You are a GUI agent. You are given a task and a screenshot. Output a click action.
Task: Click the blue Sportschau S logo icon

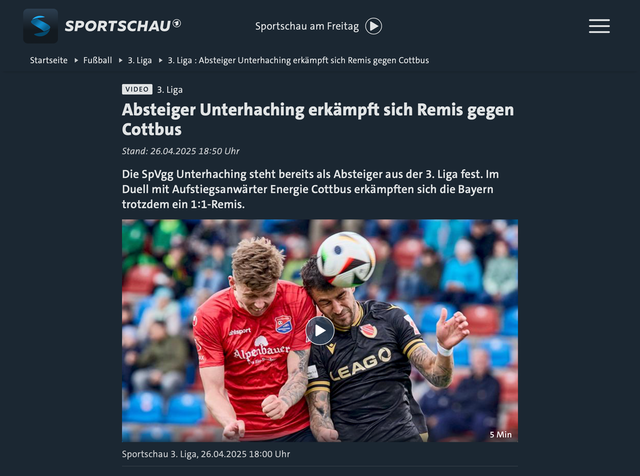click(x=40, y=26)
